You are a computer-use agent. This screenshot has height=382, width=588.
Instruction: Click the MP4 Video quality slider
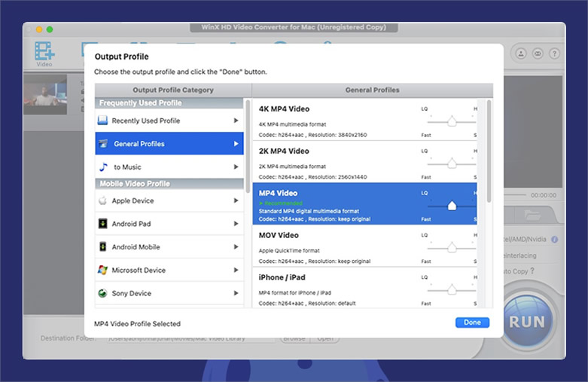[452, 206]
